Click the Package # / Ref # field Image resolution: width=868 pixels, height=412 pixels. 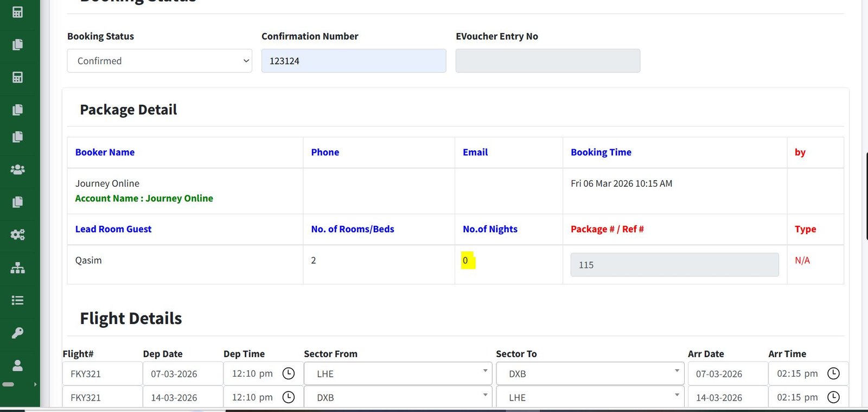674,265
